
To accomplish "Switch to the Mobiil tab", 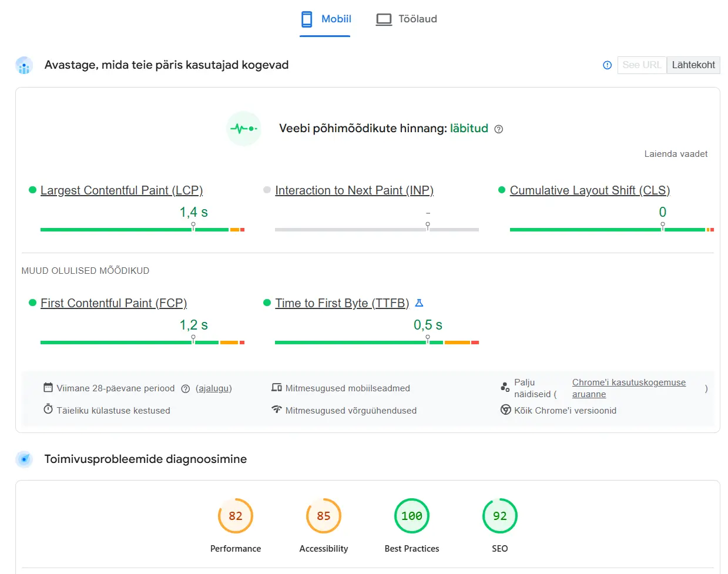I will (x=326, y=19).
